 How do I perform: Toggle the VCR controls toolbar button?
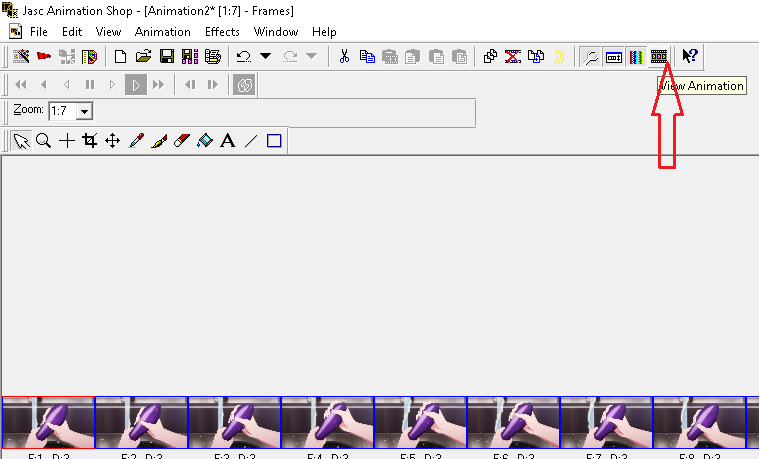(x=614, y=57)
